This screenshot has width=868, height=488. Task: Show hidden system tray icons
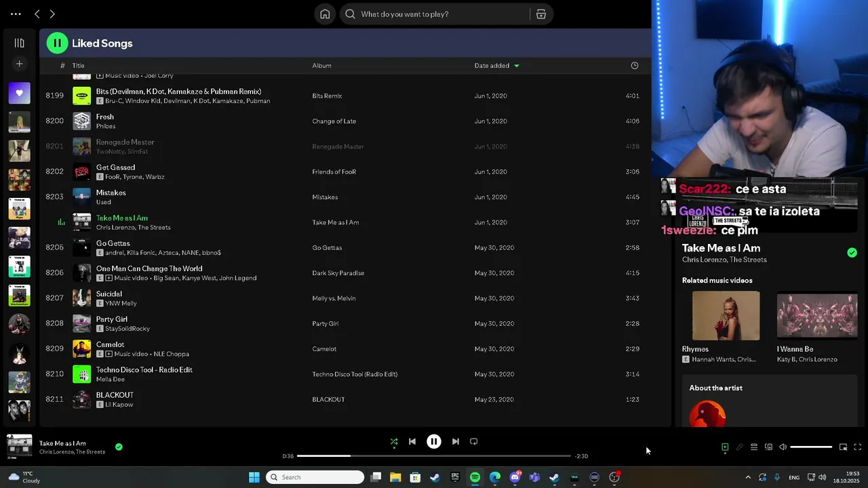[x=748, y=477]
